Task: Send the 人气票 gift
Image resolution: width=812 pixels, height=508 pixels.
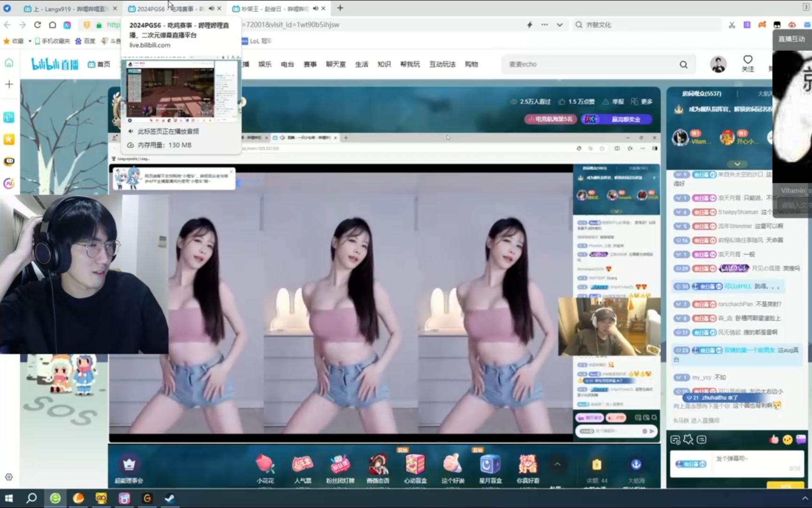Action: click(303, 468)
